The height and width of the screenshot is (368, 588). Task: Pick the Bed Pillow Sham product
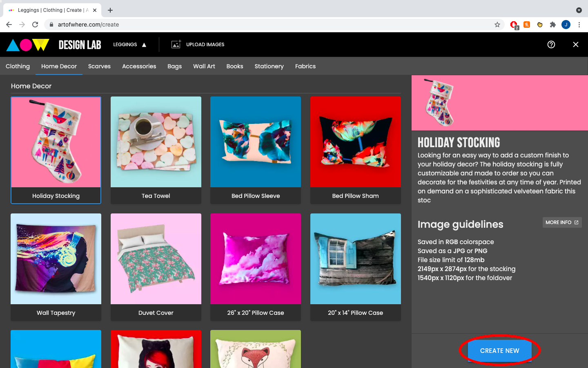(356, 150)
